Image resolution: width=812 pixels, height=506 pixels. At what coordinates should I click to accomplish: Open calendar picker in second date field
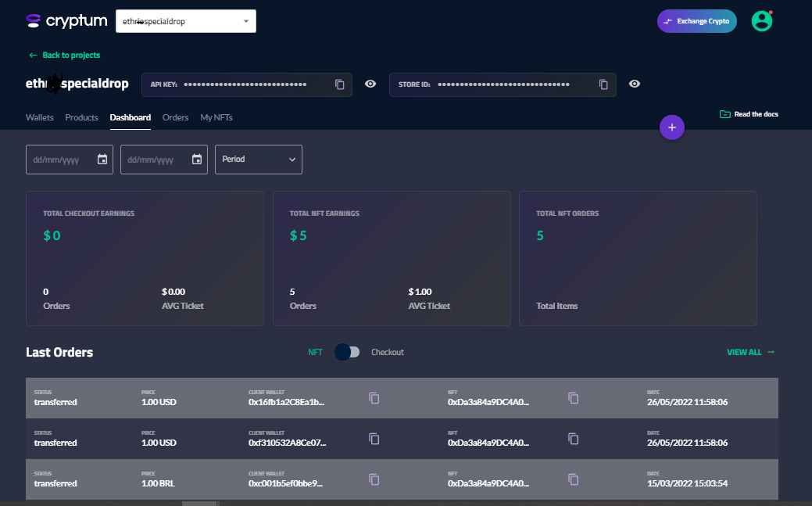point(197,160)
